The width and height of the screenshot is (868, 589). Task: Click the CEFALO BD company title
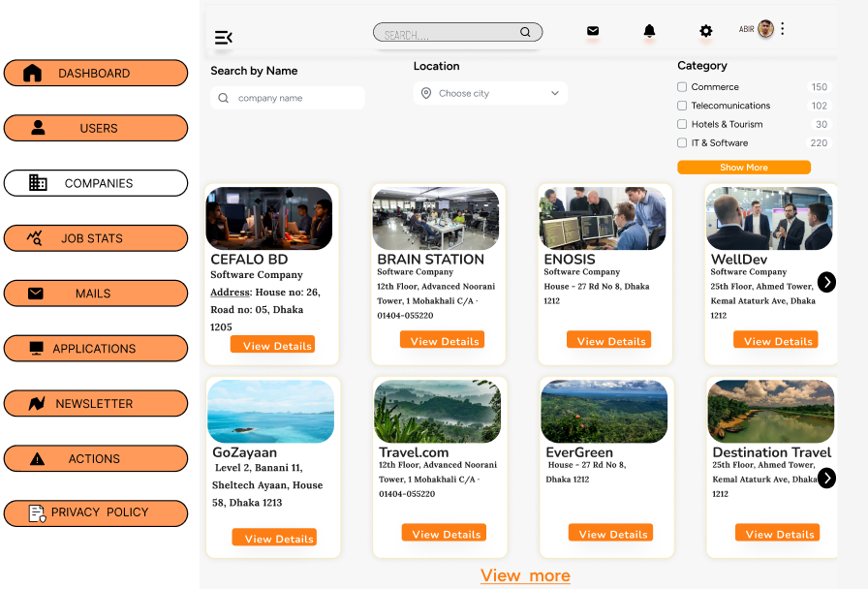249,259
